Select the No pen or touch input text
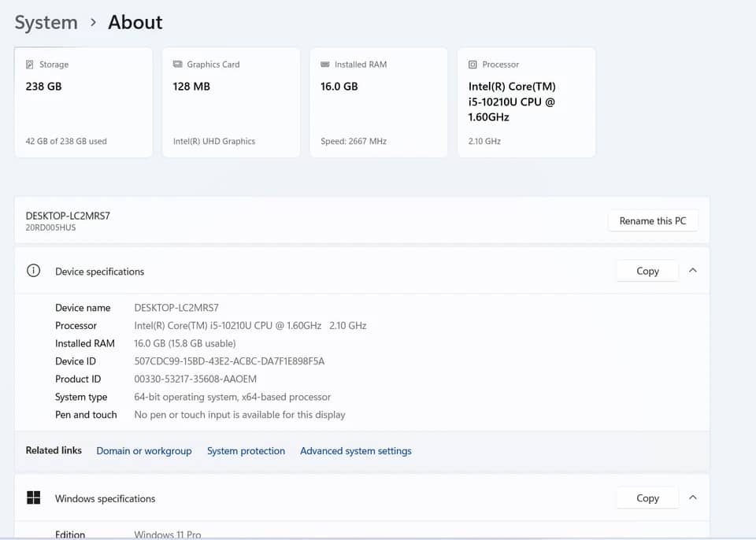The image size is (756, 540). click(239, 415)
